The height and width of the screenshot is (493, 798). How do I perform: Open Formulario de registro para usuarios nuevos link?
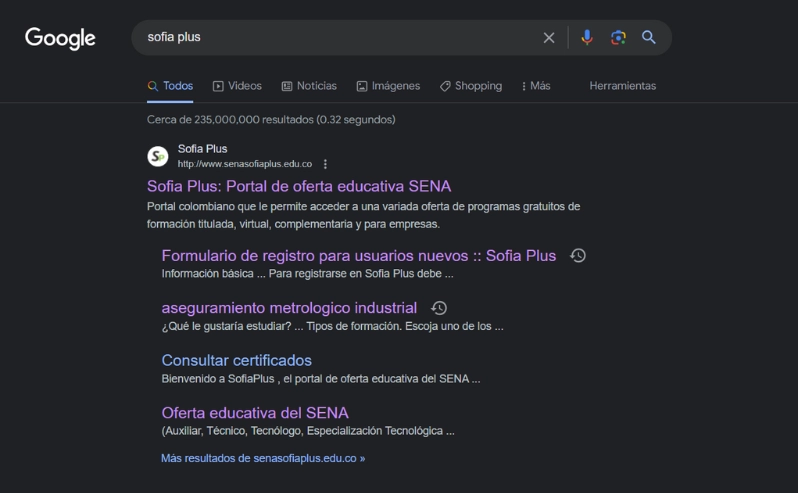click(x=359, y=255)
